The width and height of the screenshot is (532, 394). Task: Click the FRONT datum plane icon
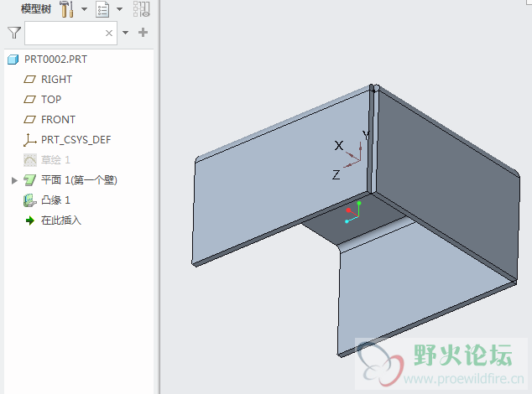[x=29, y=120]
